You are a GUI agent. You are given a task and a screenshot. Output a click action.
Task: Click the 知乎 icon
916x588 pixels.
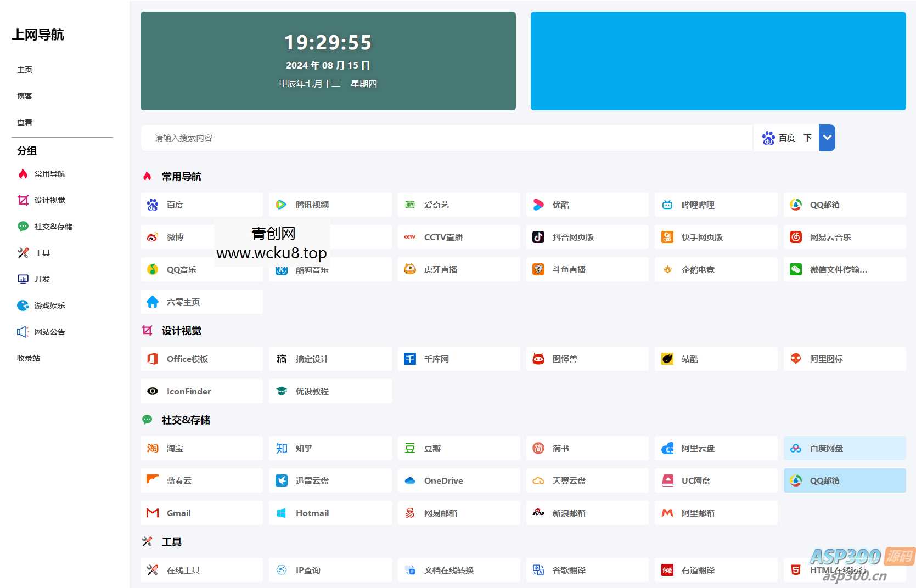pos(281,448)
